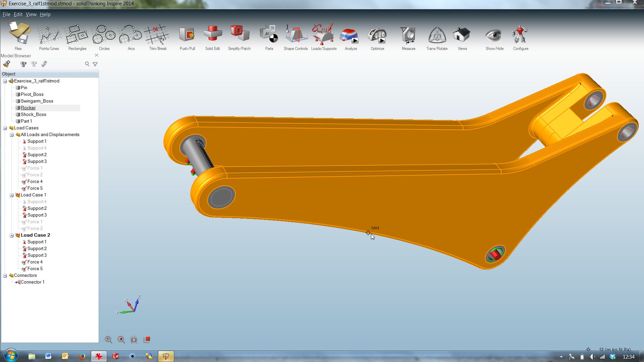This screenshot has width=644, height=362.
Task: Open the Edit menu
Action: (18, 14)
